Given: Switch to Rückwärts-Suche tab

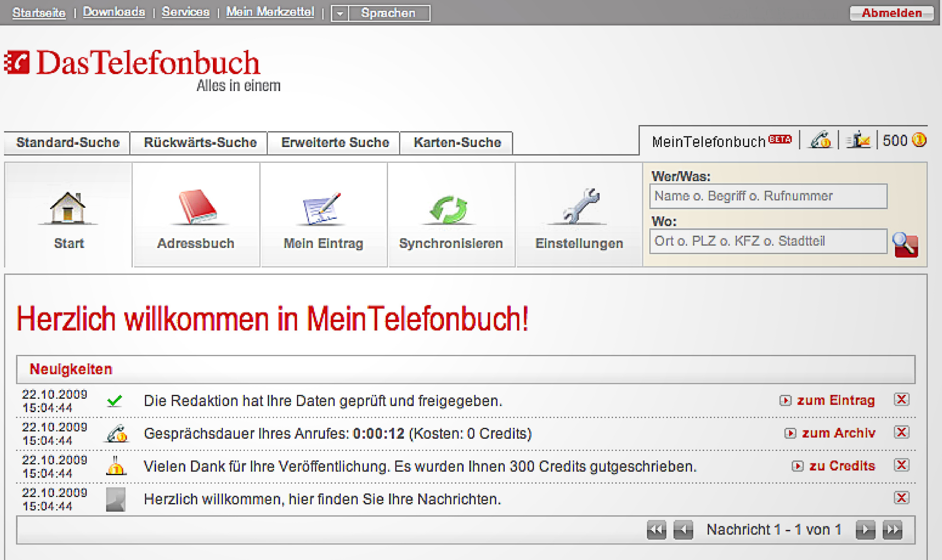Looking at the screenshot, I should pyautogui.click(x=200, y=143).
